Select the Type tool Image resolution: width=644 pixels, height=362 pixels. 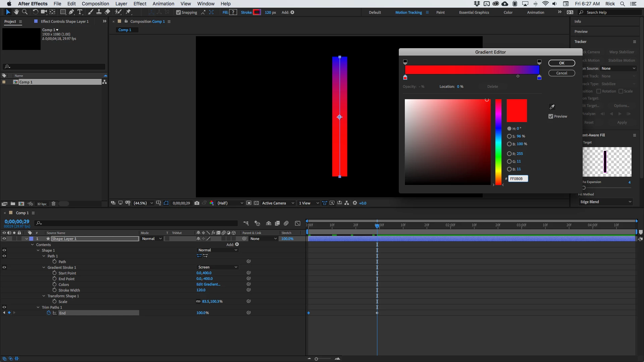[80, 12]
